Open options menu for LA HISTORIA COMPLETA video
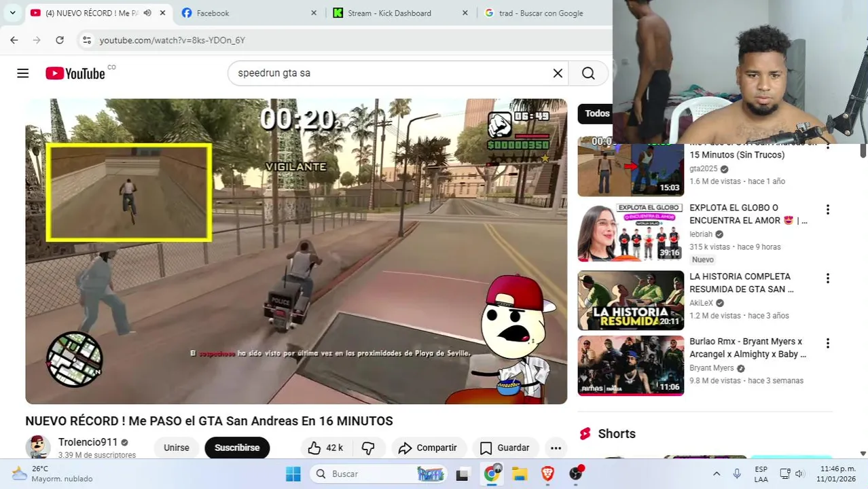This screenshot has width=868, height=489. coord(827,278)
